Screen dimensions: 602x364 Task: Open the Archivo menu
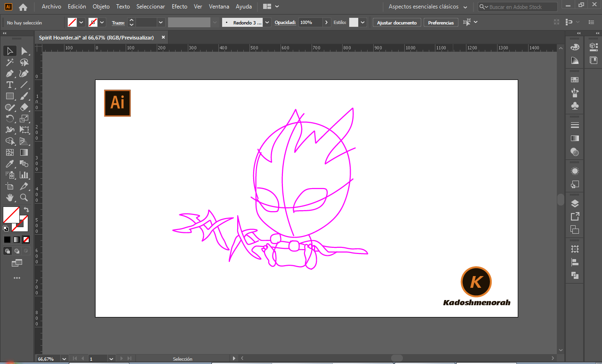click(51, 7)
